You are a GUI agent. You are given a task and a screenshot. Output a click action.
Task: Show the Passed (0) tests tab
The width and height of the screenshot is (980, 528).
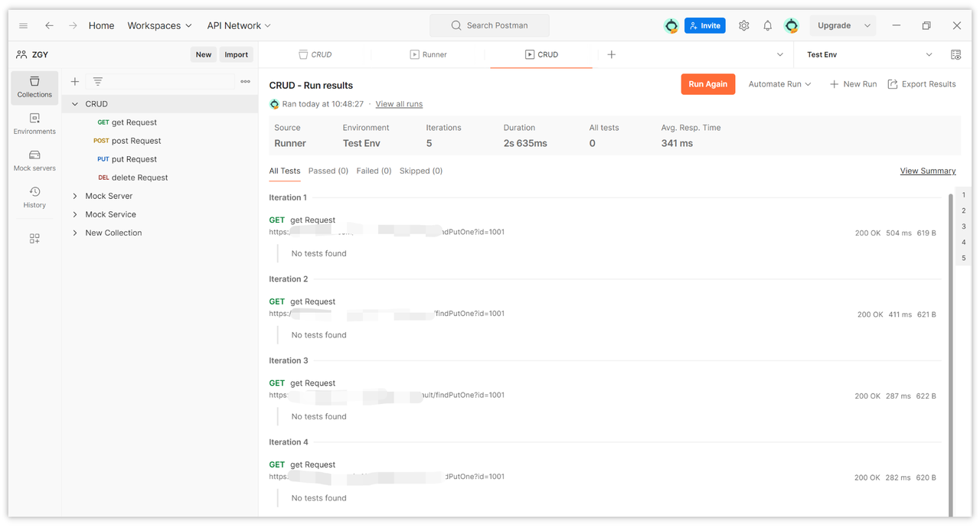click(x=328, y=171)
